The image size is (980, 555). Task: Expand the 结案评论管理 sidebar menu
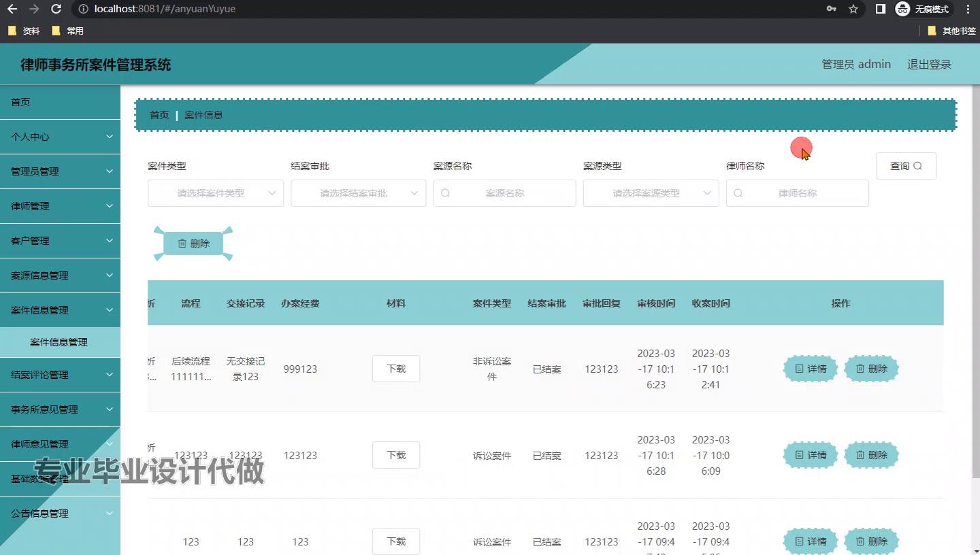point(60,375)
